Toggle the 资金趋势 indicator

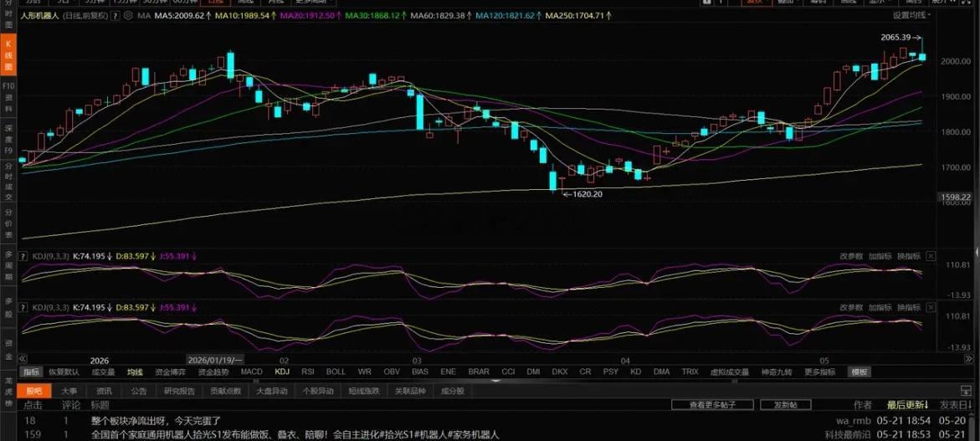point(213,372)
